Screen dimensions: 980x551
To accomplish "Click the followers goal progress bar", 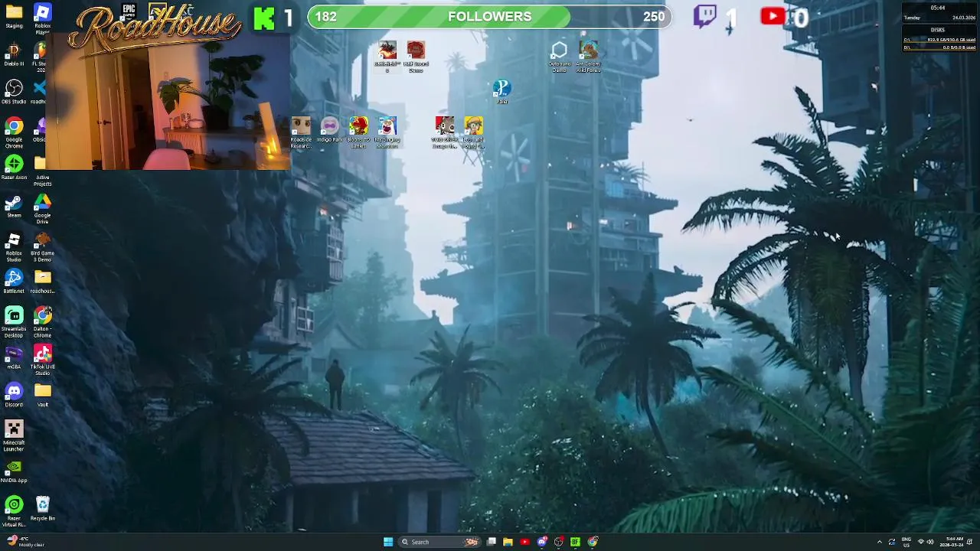I will tap(489, 17).
